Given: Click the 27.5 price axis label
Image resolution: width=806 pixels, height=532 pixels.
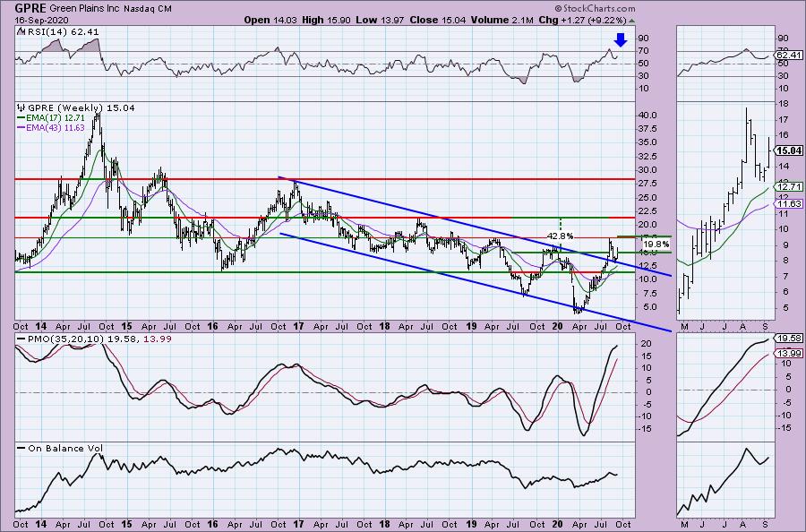Looking at the screenshot, I should click(648, 184).
